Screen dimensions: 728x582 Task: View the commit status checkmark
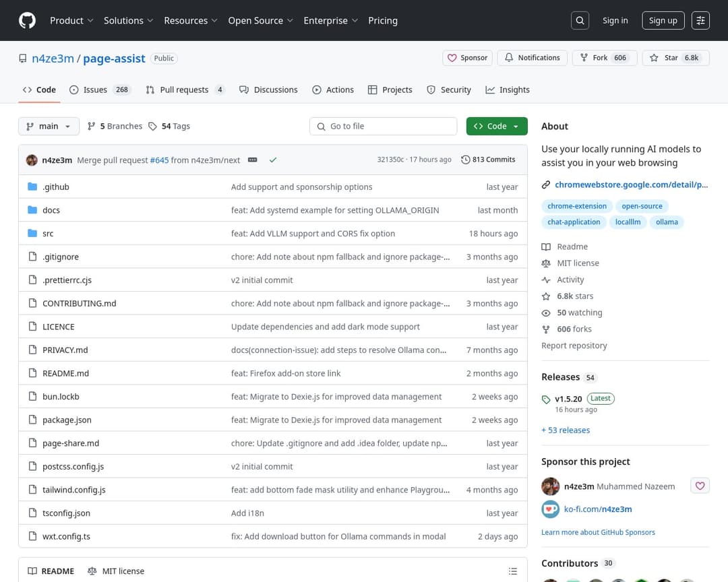(273, 160)
